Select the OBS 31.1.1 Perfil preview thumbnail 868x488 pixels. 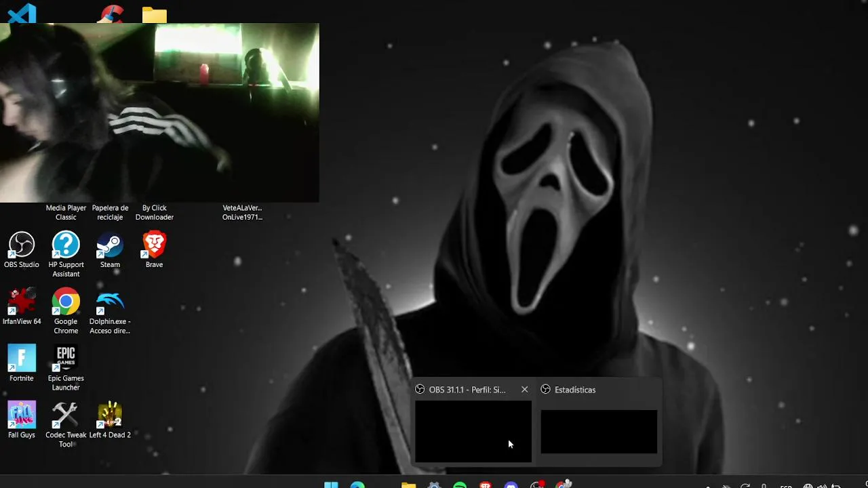[473, 432]
